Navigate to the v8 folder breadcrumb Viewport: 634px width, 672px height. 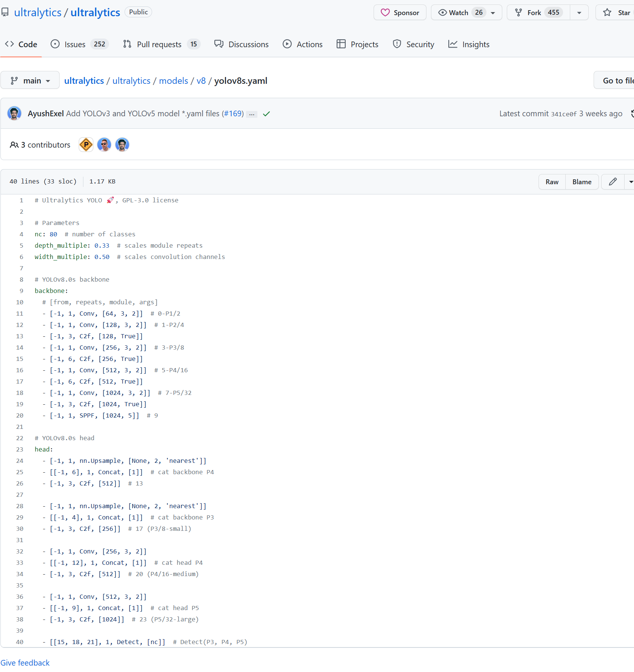201,80
